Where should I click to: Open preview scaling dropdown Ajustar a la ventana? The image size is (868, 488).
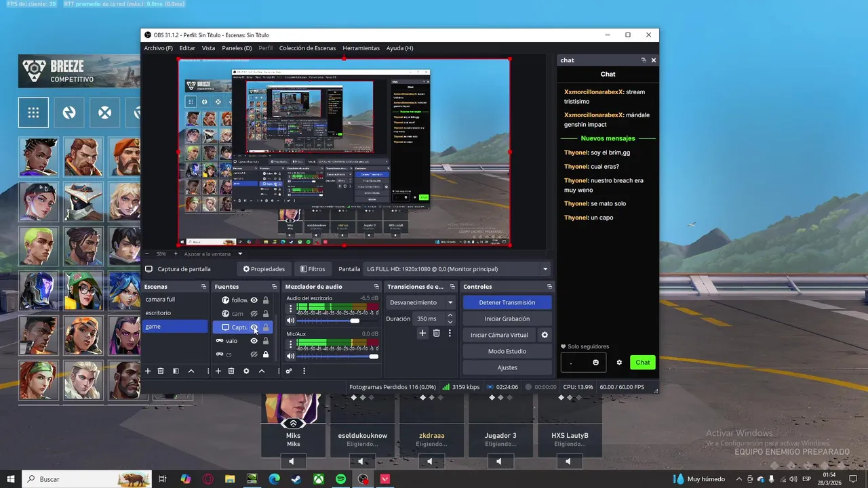[x=240, y=253]
